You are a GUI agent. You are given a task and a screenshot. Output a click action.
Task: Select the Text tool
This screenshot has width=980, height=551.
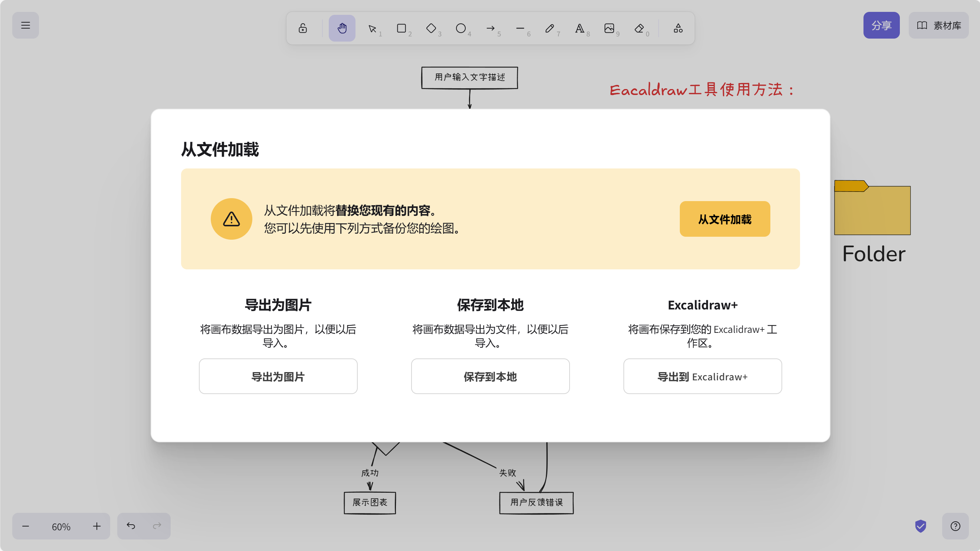pyautogui.click(x=580, y=28)
